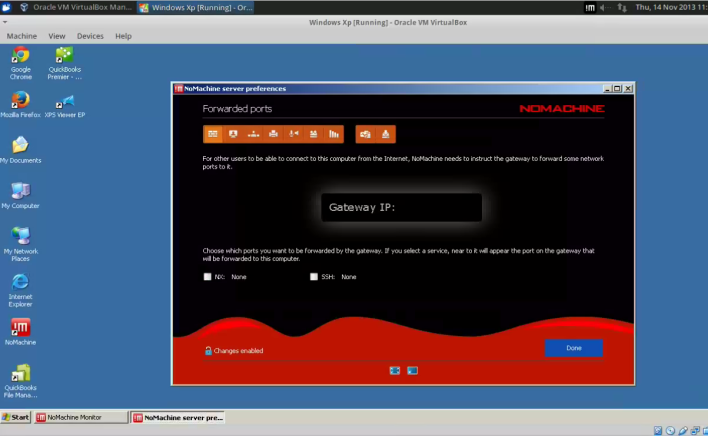Select NoMachine server preferences taskbar item
The width and height of the screenshot is (708, 436).
179,417
